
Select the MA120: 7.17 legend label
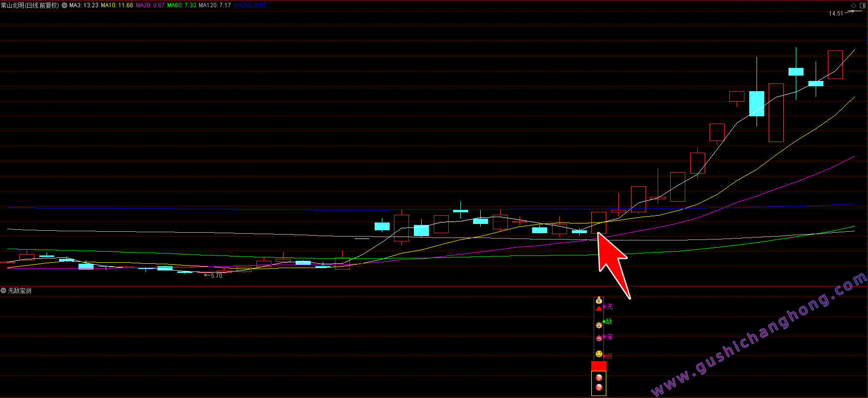215,5
